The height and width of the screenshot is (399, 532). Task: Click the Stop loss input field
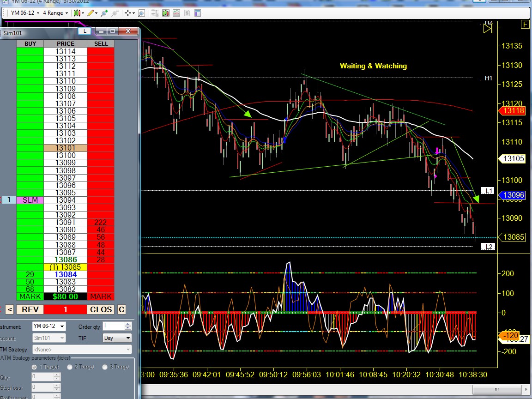42,387
